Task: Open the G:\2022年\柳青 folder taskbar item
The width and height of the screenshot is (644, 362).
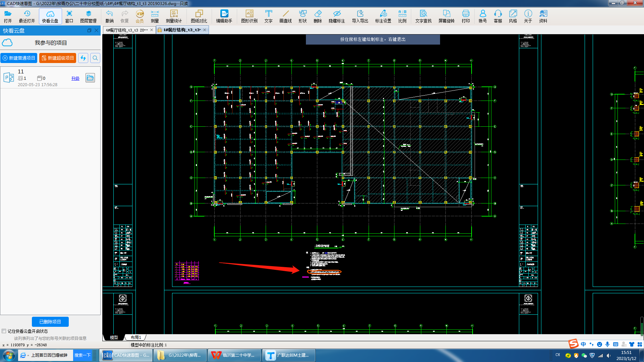Action: coord(180,355)
